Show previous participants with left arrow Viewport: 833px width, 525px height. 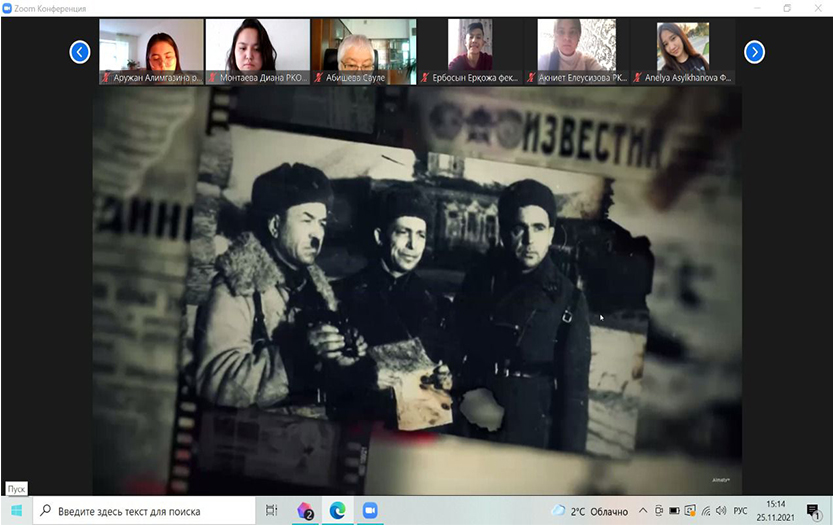click(x=80, y=51)
